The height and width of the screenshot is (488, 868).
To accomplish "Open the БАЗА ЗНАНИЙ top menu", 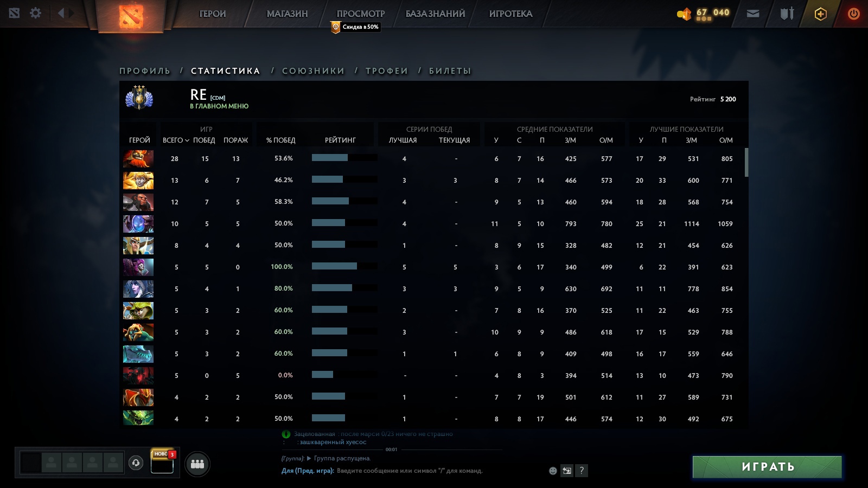I will pyautogui.click(x=435, y=14).
